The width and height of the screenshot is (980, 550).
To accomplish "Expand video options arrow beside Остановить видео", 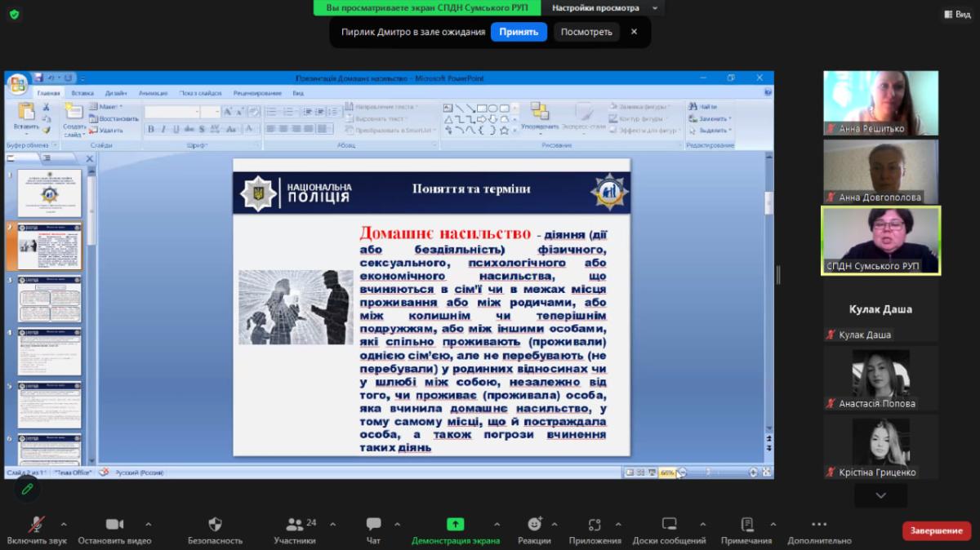I will click(148, 525).
